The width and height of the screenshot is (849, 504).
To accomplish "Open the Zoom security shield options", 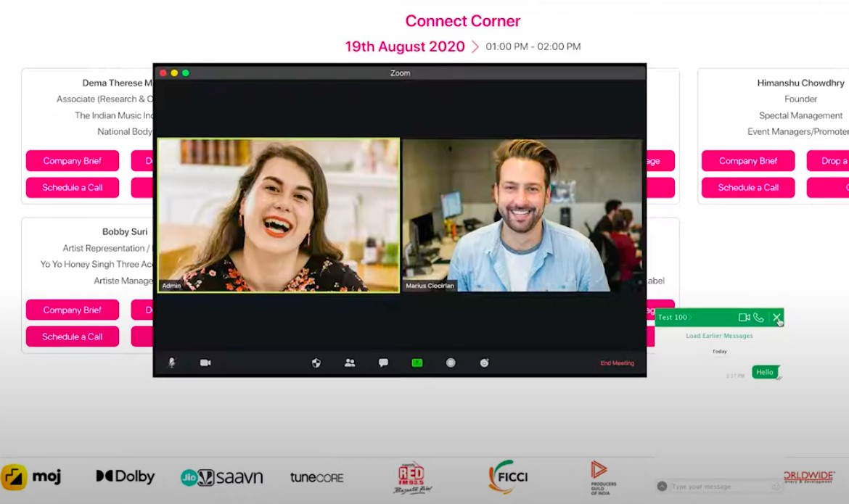I will click(x=316, y=363).
